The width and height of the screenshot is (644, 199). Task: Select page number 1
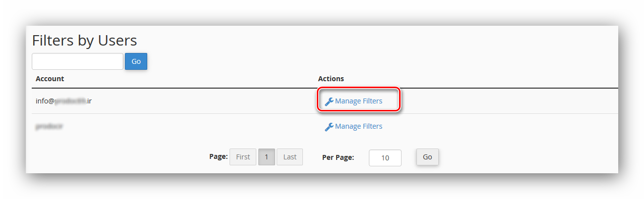(266, 157)
